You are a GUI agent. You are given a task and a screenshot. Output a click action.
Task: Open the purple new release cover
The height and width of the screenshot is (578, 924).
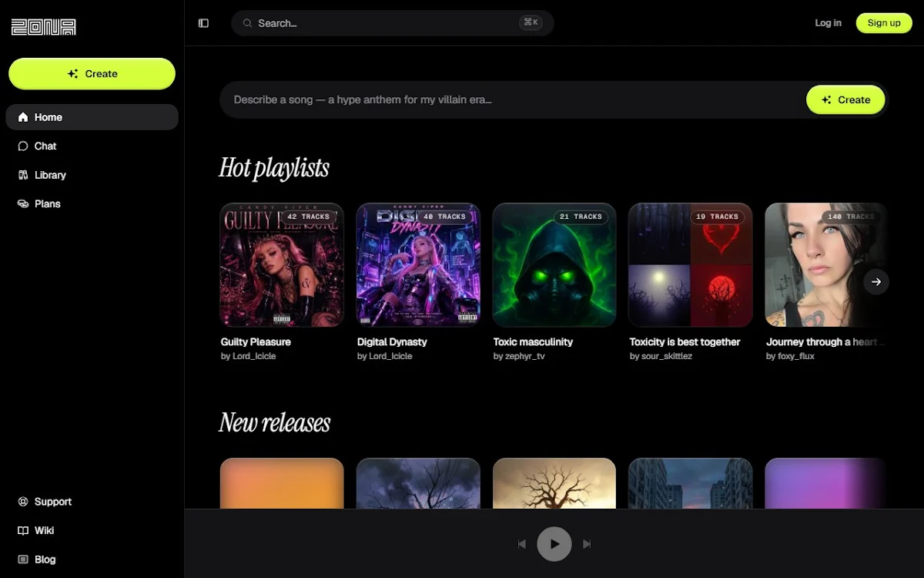pyautogui.click(x=826, y=483)
